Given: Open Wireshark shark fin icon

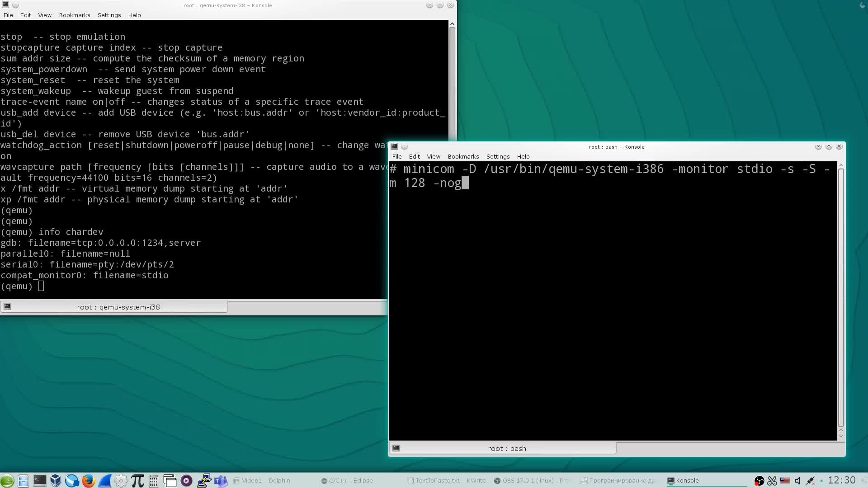Looking at the screenshot, I should coord(104,480).
